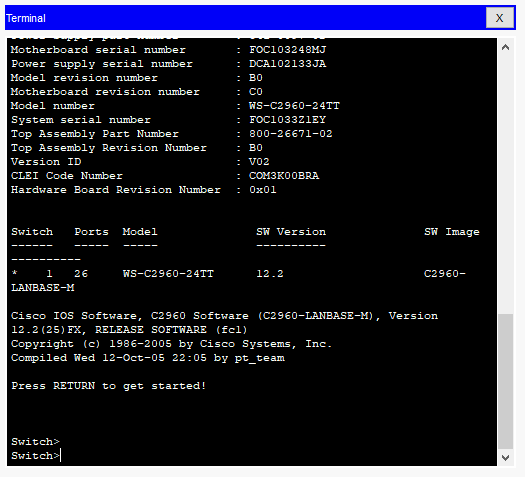525x477 pixels.
Task: Click the motherboard serial FOC103248MJ
Action: point(288,50)
